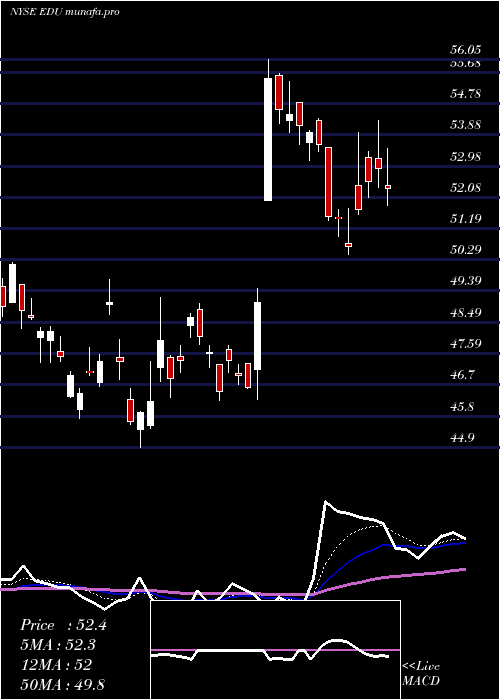
Task: Click the MACD inset chart panel
Action: [x=275, y=650]
